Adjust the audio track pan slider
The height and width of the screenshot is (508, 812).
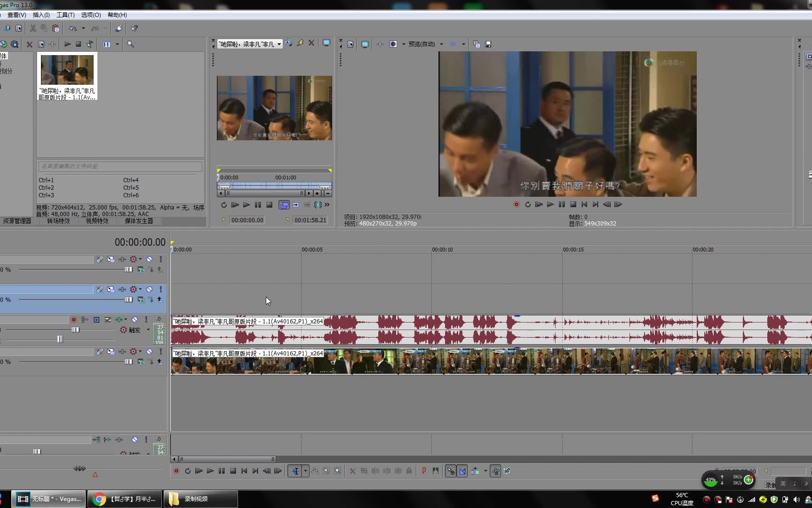[60, 339]
